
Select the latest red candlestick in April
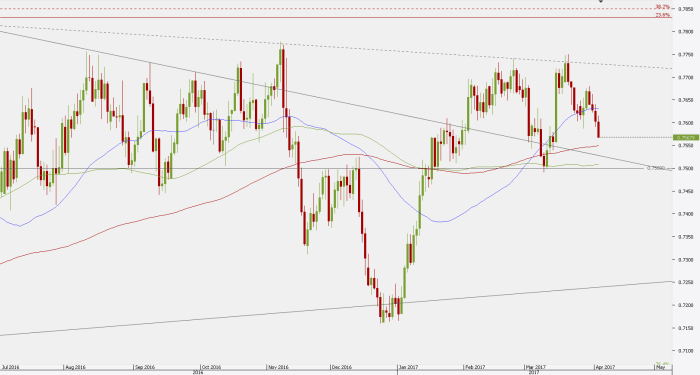[599, 129]
